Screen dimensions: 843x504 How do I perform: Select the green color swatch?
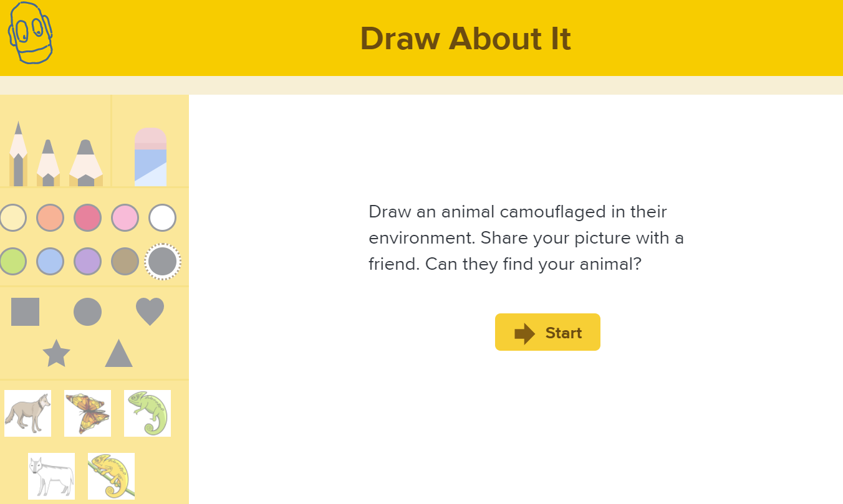[x=12, y=262]
